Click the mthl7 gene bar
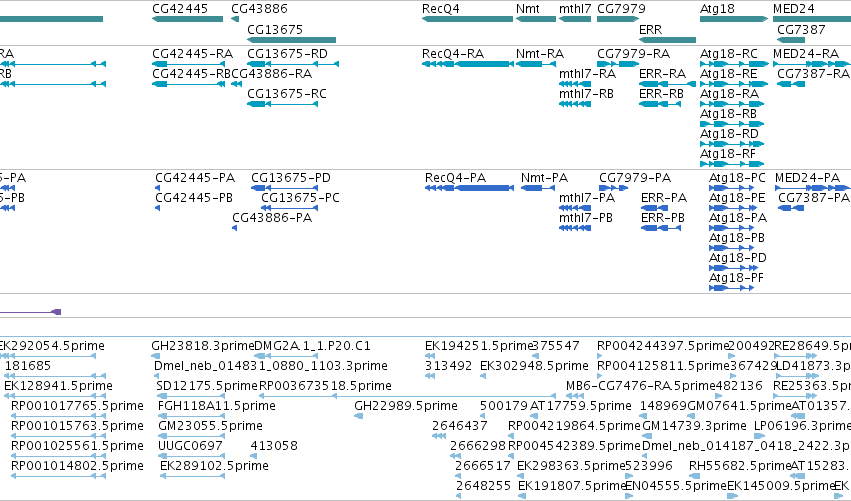The image size is (851, 501). [575, 19]
